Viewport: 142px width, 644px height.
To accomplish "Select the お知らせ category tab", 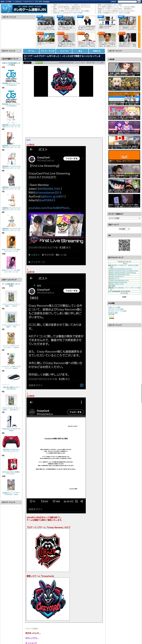I will pyautogui.click(x=97, y=51).
